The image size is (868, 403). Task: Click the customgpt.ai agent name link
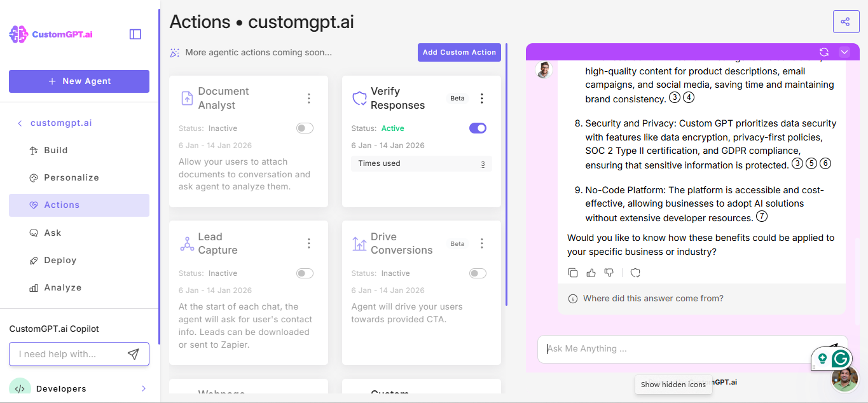click(x=61, y=123)
